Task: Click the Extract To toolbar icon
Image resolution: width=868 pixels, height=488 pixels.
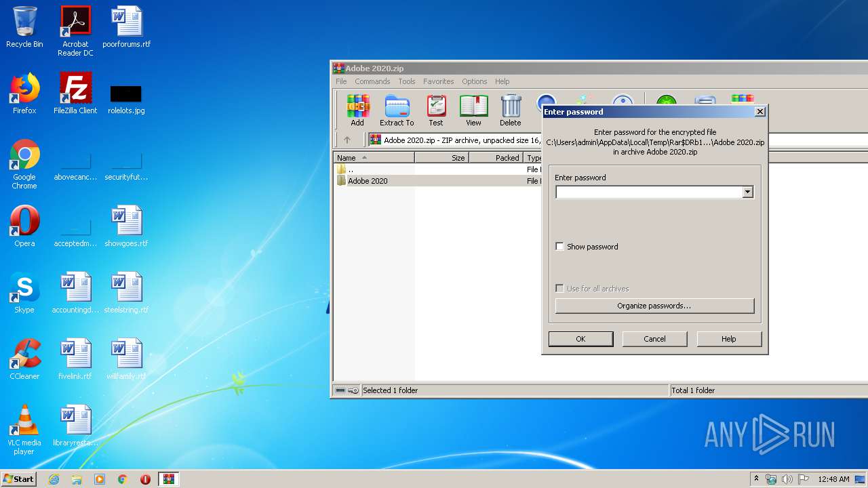Action: 397,110
